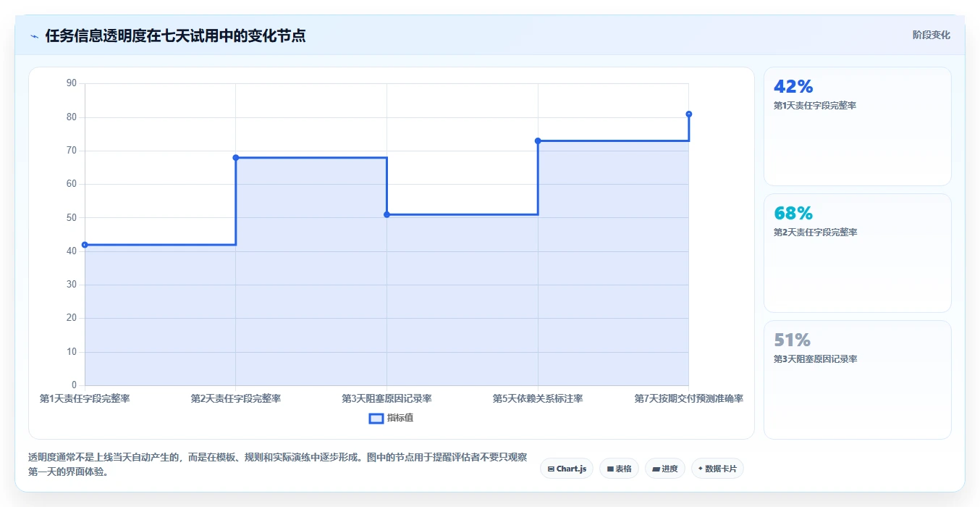Click the 51% data card value
This screenshot has height=507, width=980.
tap(792, 340)
